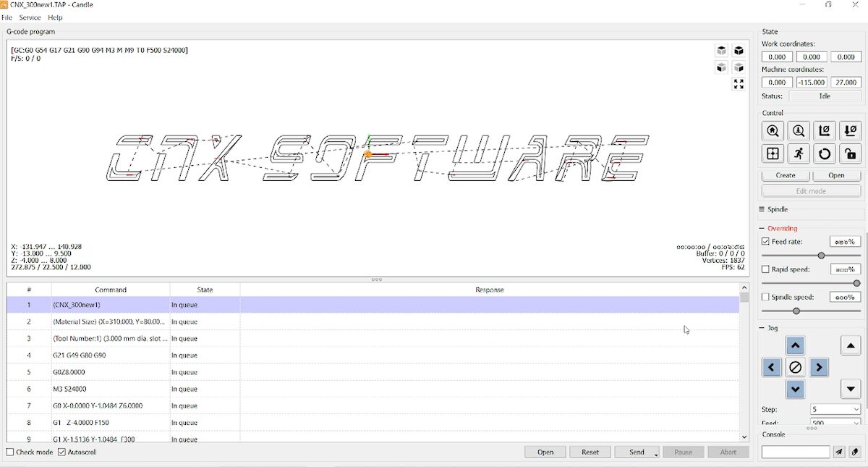The height and width of the screenshot is (467, 868).
Task: Zero the Z work coordinate
Action: click(851, 131)
